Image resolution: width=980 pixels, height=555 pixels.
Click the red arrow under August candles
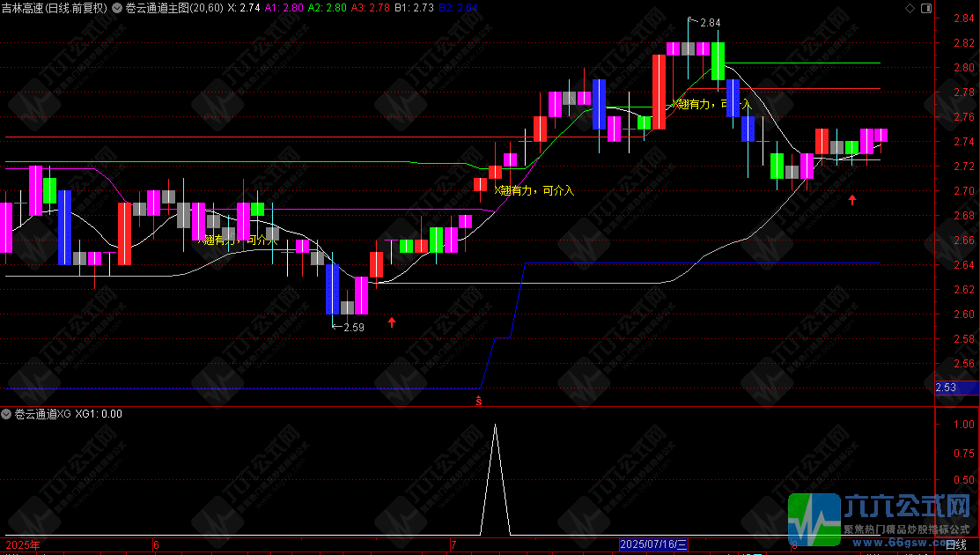pyautogui.click(x=851, y=199)
